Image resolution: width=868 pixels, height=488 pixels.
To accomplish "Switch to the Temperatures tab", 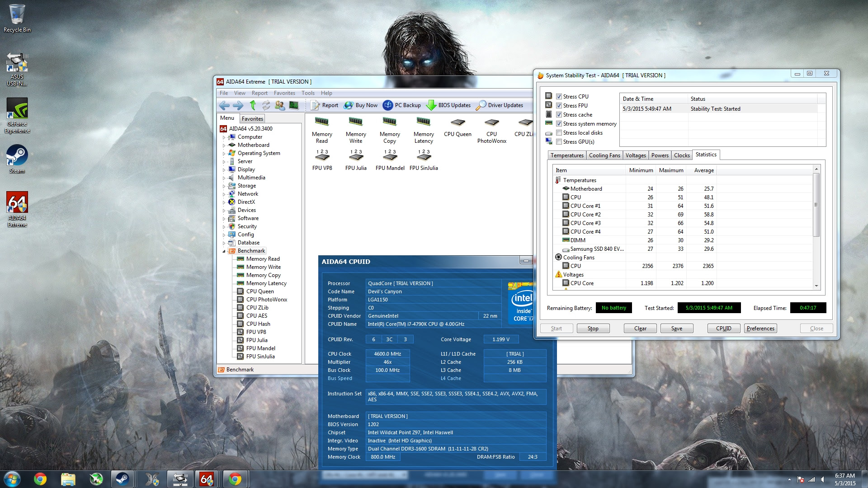I will coord(567,155).
